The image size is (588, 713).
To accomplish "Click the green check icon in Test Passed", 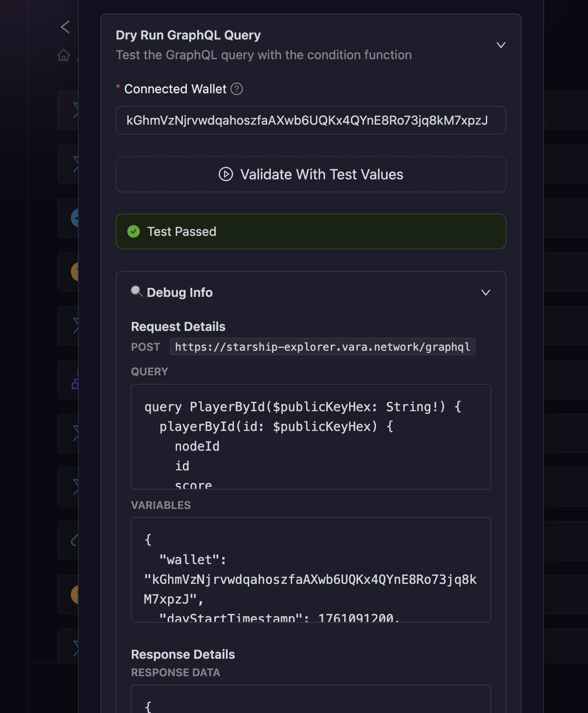I will [134, 231].
